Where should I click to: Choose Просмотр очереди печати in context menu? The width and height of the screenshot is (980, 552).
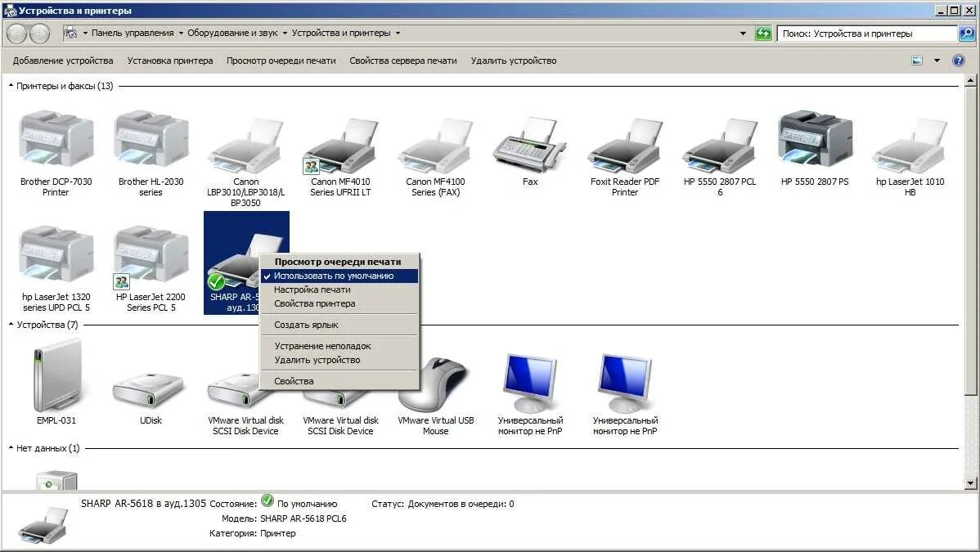click(x=339, y=262)
